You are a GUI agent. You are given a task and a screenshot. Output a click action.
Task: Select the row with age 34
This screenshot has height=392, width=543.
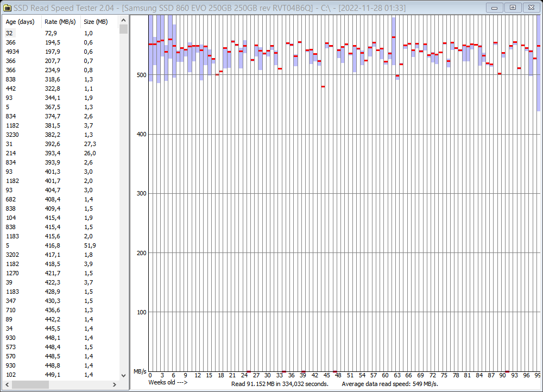pos(61,328)
